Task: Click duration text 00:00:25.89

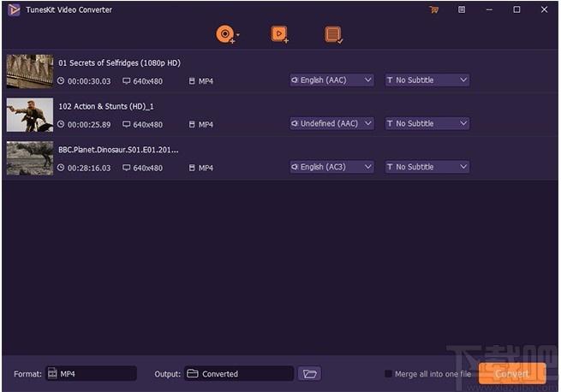Action: coord(89,124)
